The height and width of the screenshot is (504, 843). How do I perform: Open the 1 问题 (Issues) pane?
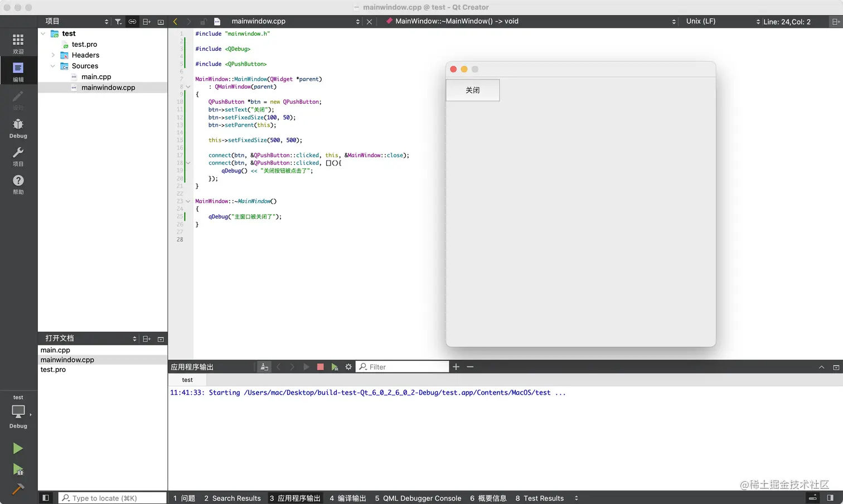pos(184,498)
